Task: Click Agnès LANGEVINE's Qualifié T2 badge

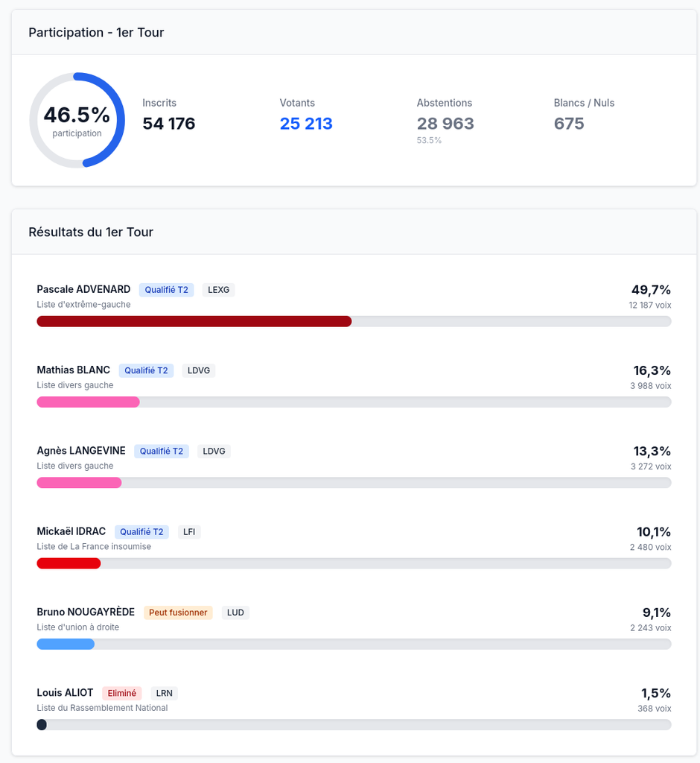Action: [162, 451]
